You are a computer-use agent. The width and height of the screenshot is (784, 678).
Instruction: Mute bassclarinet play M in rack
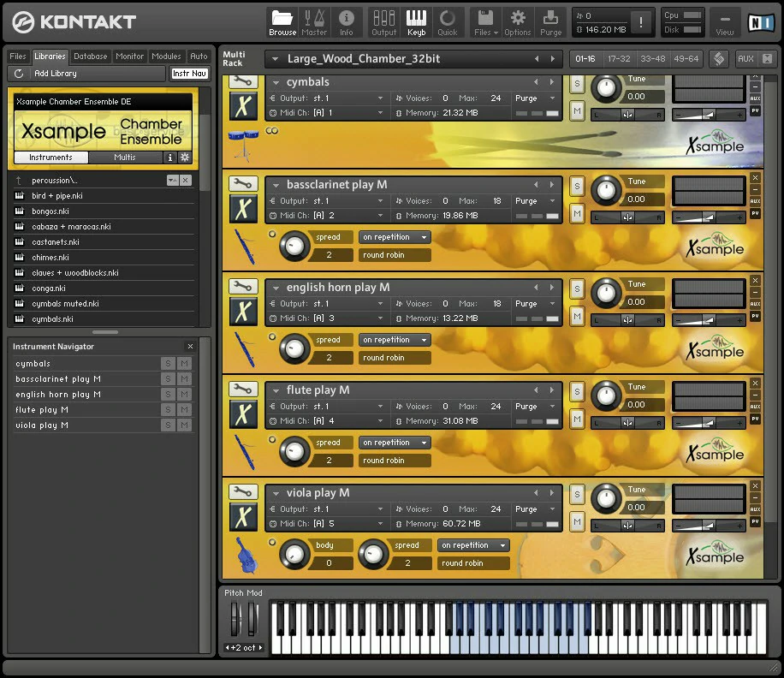577,213
